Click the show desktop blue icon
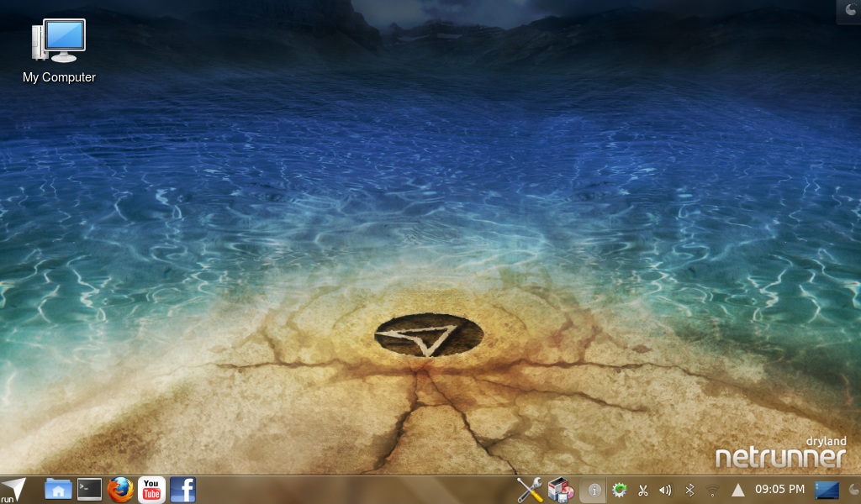Screen dimensions: 861x504 [x=827, y=490]
